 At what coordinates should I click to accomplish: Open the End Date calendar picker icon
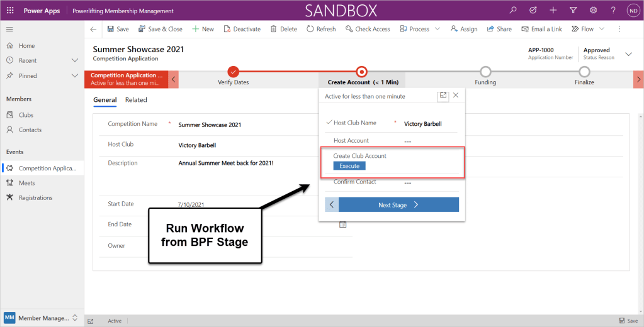click(x=343, y=224)
